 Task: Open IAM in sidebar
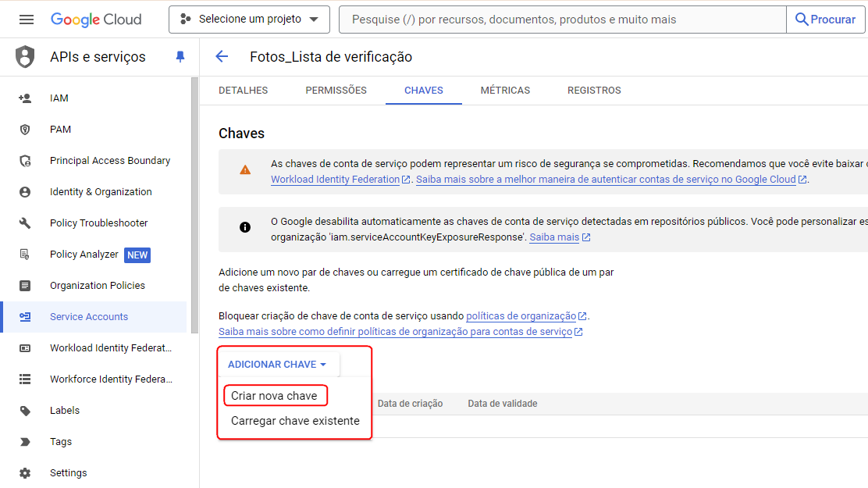coord(59,98)
